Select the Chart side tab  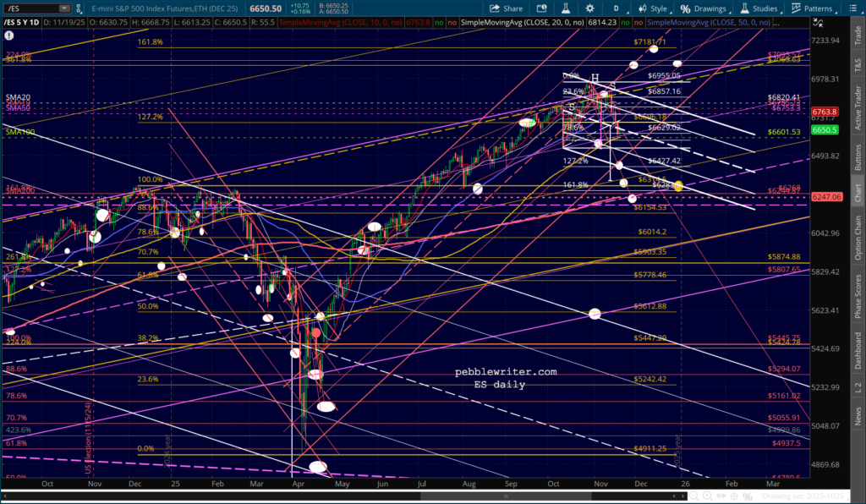point(858,193)
